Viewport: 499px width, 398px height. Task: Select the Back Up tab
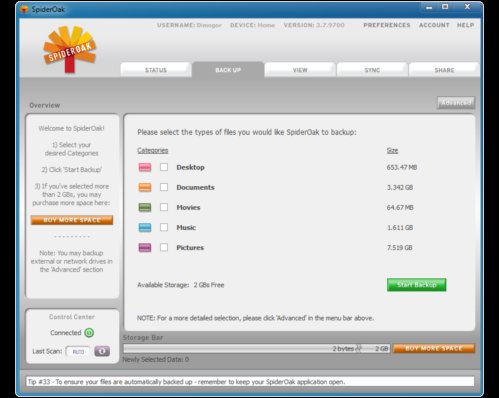(x=228, y=70)
